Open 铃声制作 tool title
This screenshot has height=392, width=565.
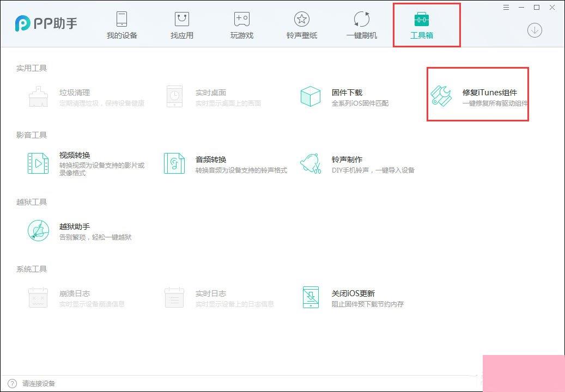[347, 160]
